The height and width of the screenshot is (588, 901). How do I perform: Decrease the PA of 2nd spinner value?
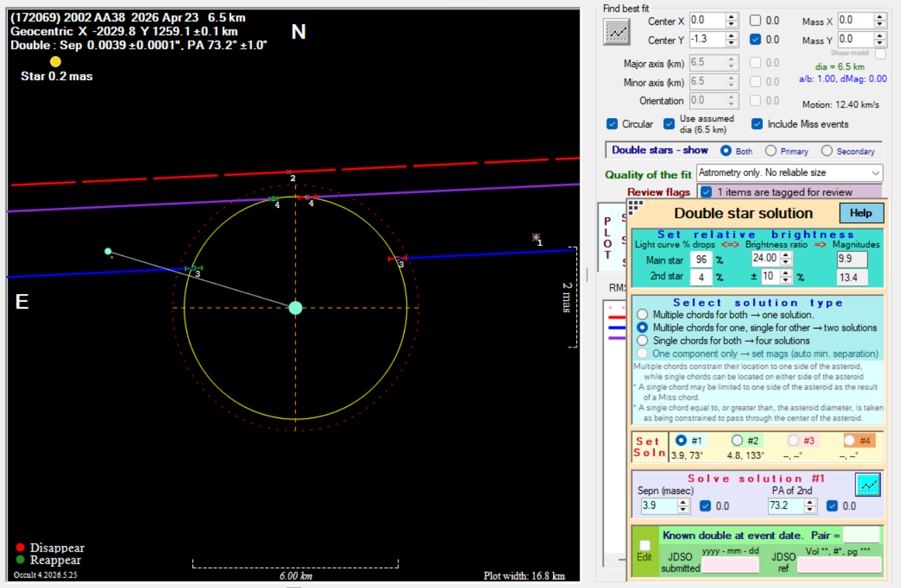(811, 510)
